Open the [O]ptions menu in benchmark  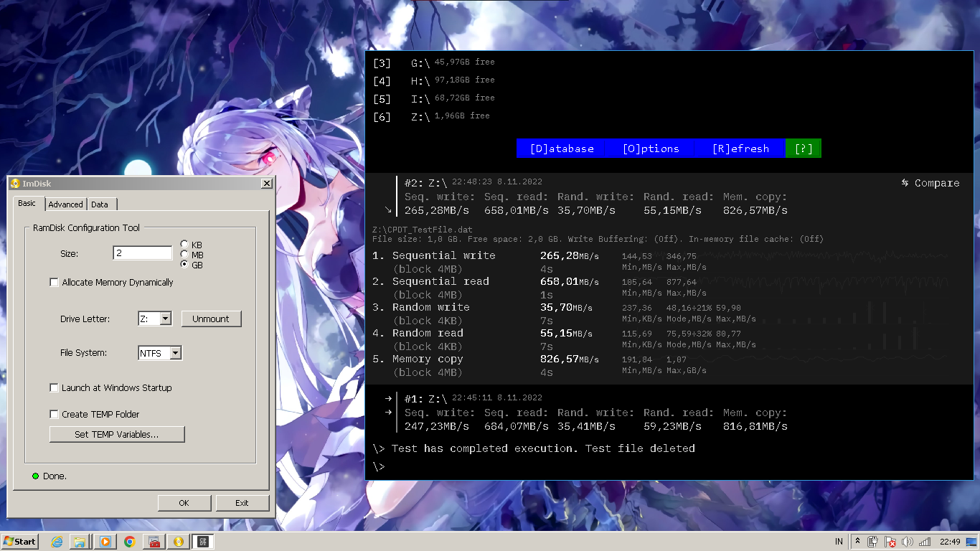tap(651, 149)
